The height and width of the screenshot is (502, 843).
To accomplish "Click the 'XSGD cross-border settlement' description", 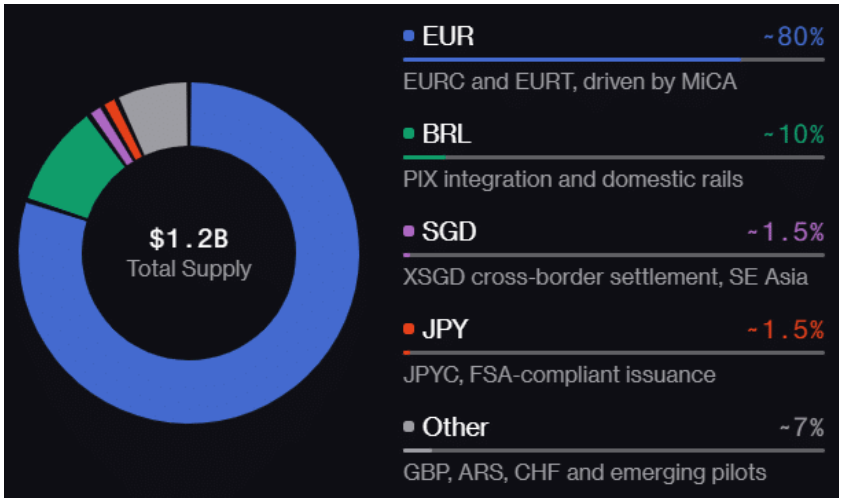I will (605, 277).
